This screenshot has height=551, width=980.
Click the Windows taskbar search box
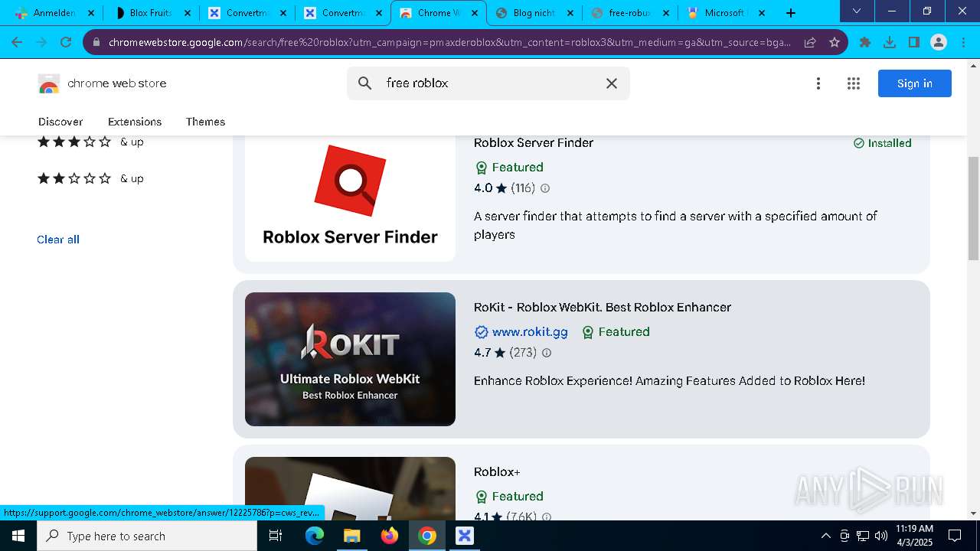pyautogui.click(x=147, y=536)
